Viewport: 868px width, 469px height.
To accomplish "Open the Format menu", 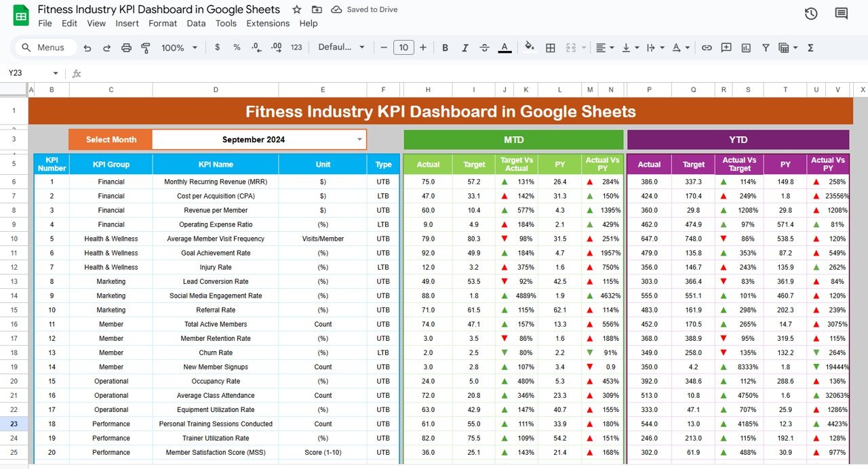I will pyautogui.click(x=163, y=23).
